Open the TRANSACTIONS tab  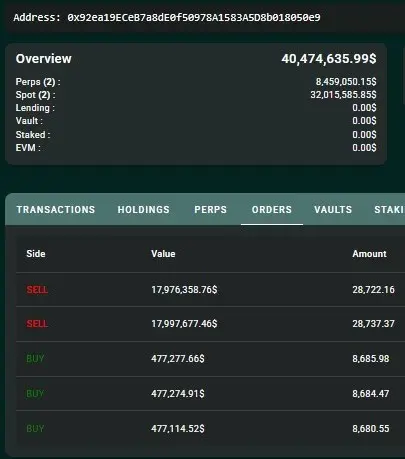pyautogui.click(x=56, y=209)
